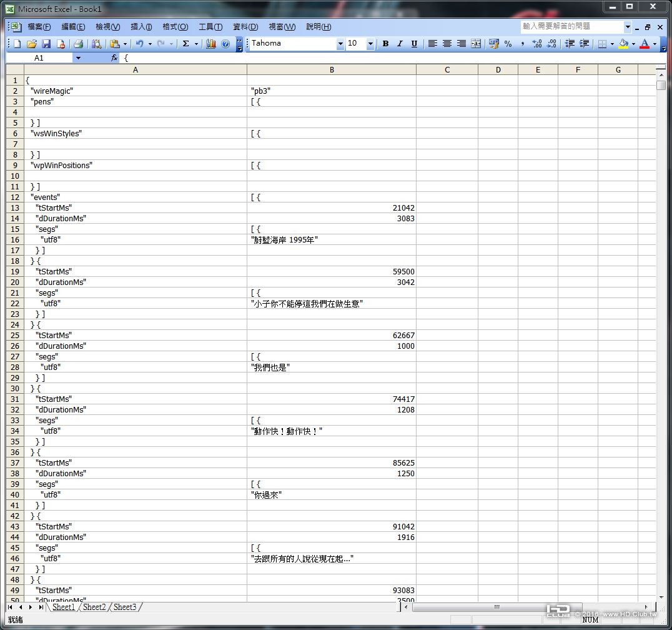This screenshot has width=672, height=630.
Task: Toggle underline formatting
Action: coord(414,44)
